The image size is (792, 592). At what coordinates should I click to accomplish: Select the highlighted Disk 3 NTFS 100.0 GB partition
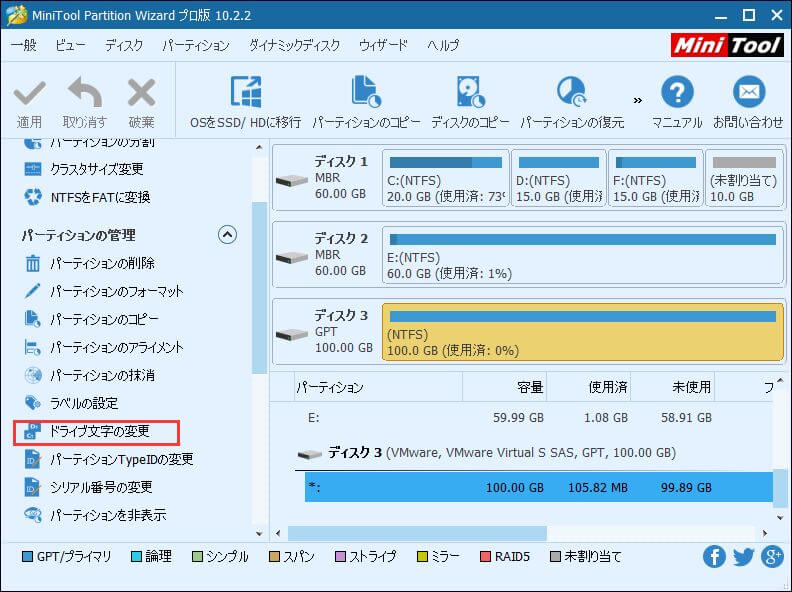tap(583, 332)
